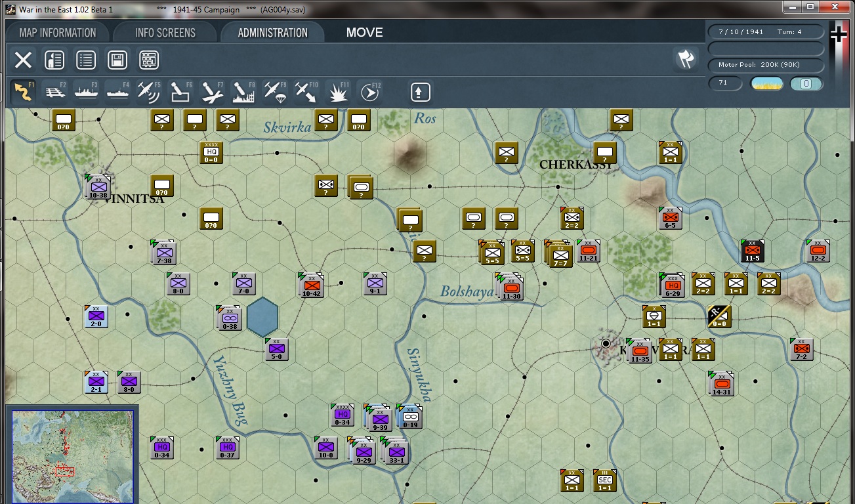The image size is (855, 504).
Task: Open the list-lines icon in the administration toolbar
Action: coord(86,60)
